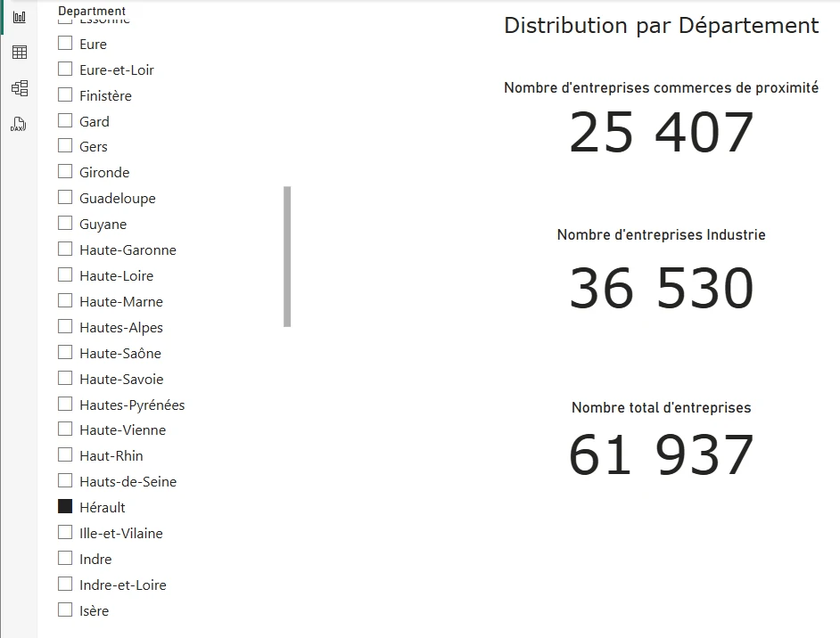
Task: Enable the Ille-et-Vilaine checkbox
Action: click(x=65, y=532)
